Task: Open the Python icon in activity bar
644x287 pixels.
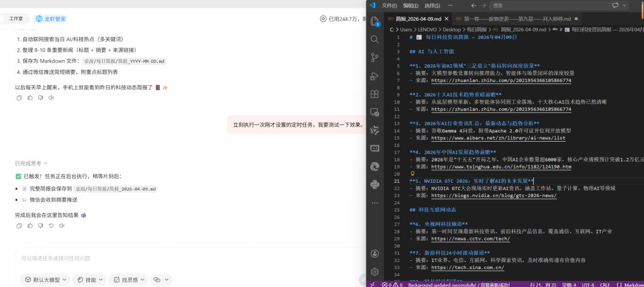Action: 374,185
